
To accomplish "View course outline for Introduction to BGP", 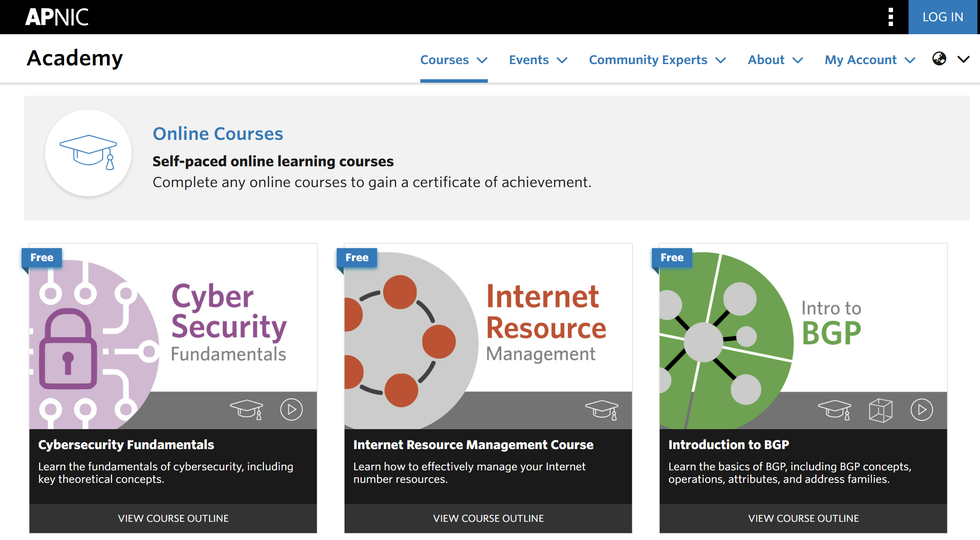I will tap(803, 518).
